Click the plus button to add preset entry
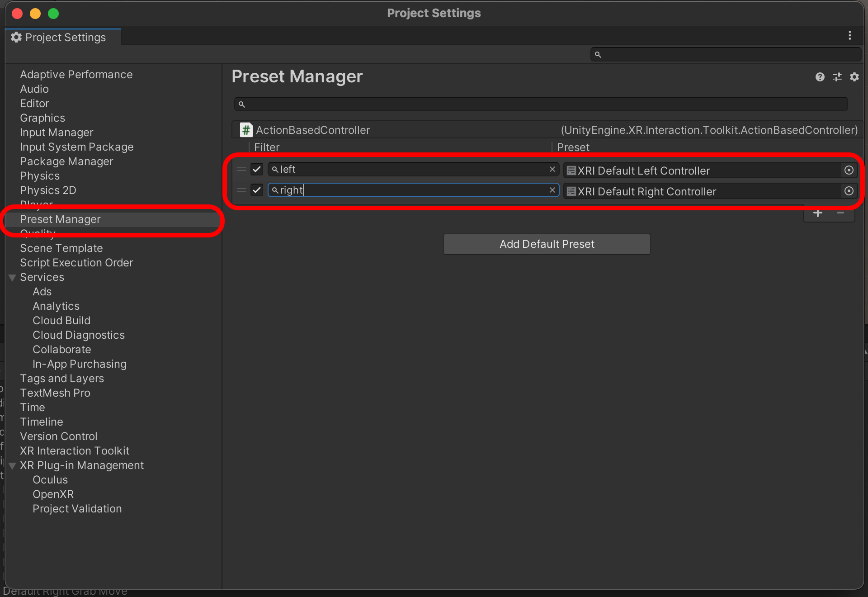The height and width of the screenshot is (597, 868). [x=817, y=213]
